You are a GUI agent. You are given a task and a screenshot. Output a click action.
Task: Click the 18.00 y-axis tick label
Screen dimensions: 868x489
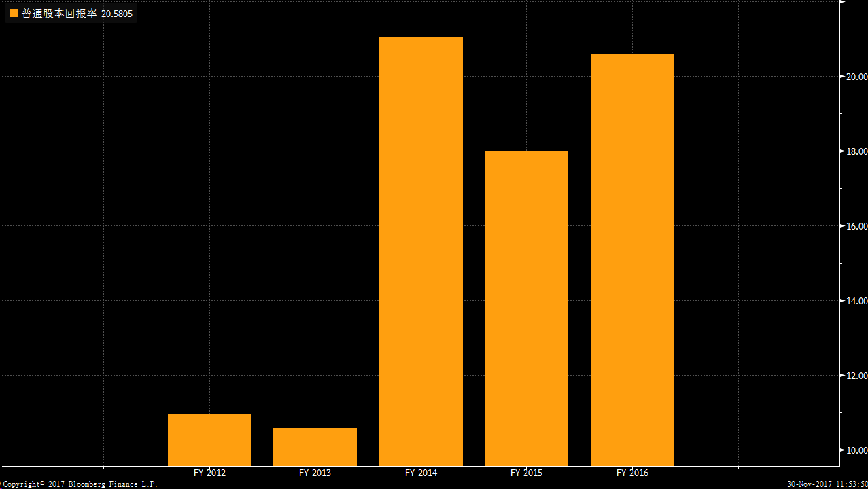pyautogui.click(x=856, y=151)
